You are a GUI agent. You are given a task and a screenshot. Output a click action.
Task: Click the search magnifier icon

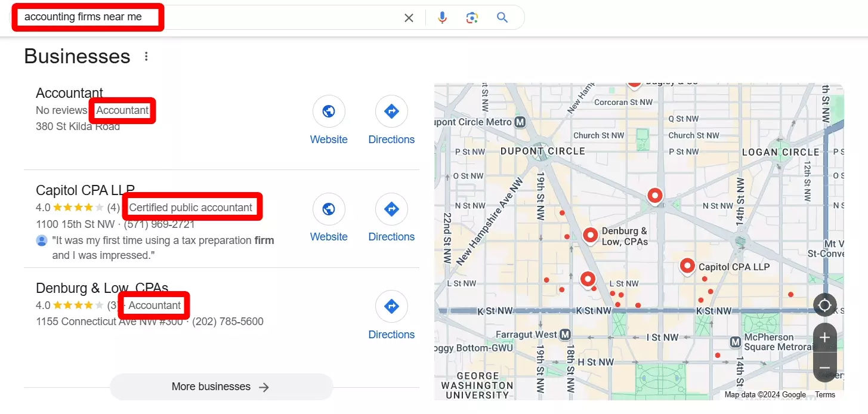502,17
